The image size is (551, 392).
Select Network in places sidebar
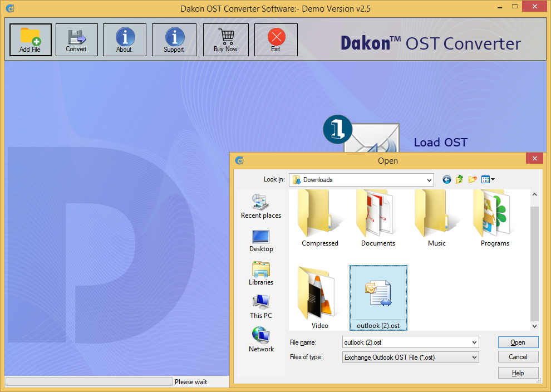click(260, 340)
